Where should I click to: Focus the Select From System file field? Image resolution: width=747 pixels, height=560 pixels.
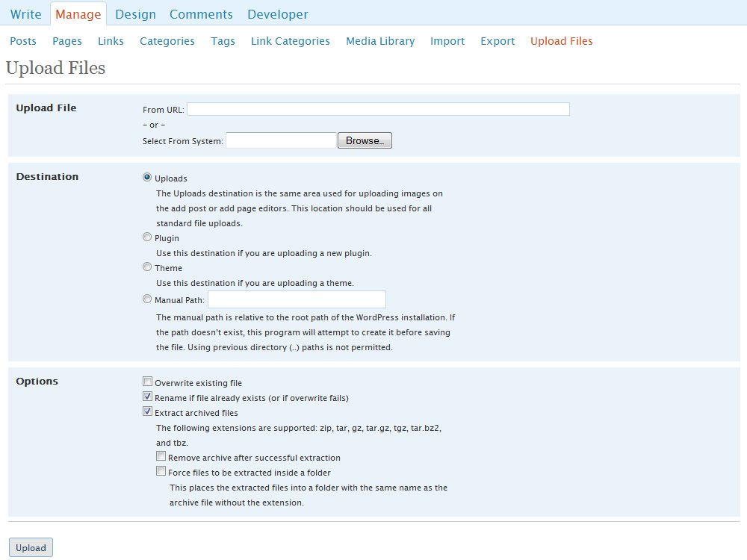[x=281, y=140]
